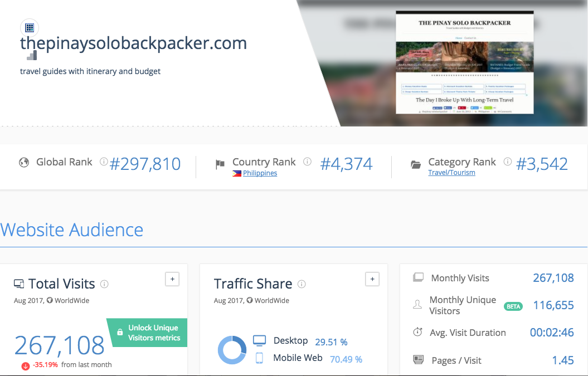Click the 29.51 % desktop share value
Screen dimensions: 588x376
331,342
